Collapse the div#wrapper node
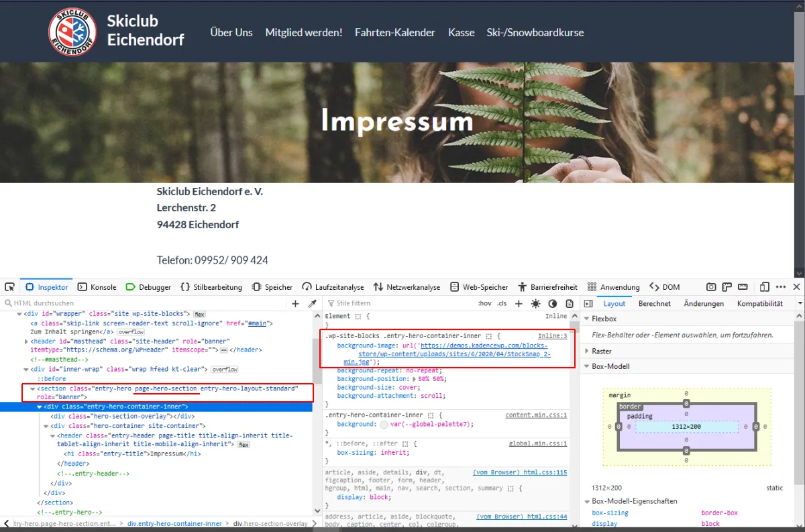The image size is (805, 532). (x=19, y=314)
